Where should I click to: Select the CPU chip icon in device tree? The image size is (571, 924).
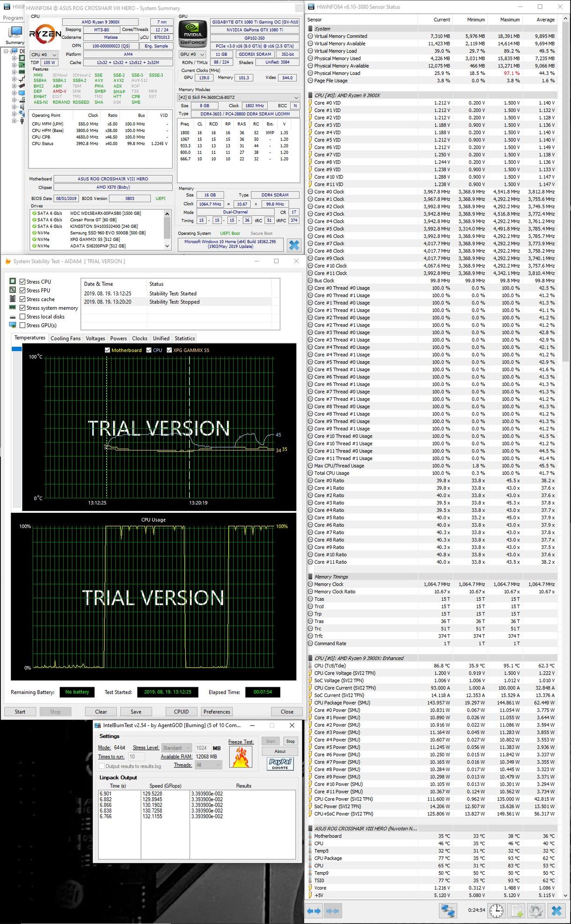coord(22,58)
